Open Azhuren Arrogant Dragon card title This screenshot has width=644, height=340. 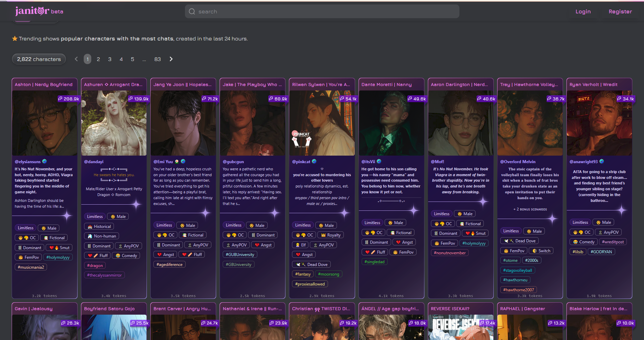pyautogui.click(x=114, y=84)
